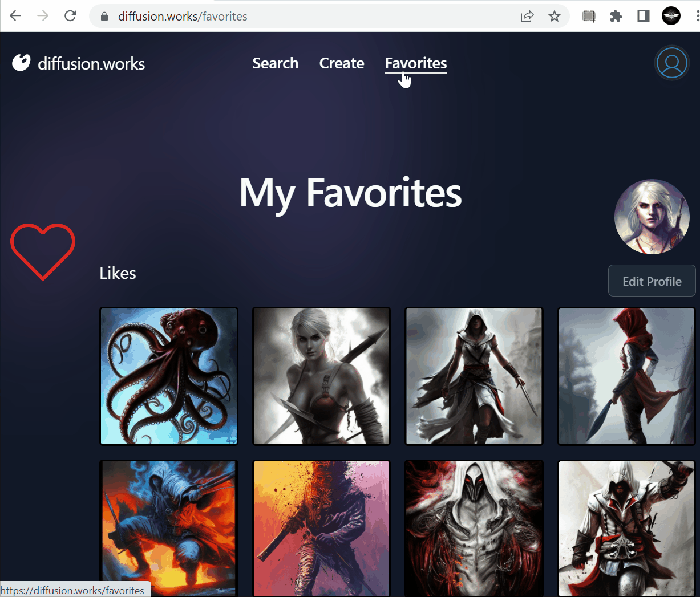Go back using the browser back arrow

tap(15, 16)
